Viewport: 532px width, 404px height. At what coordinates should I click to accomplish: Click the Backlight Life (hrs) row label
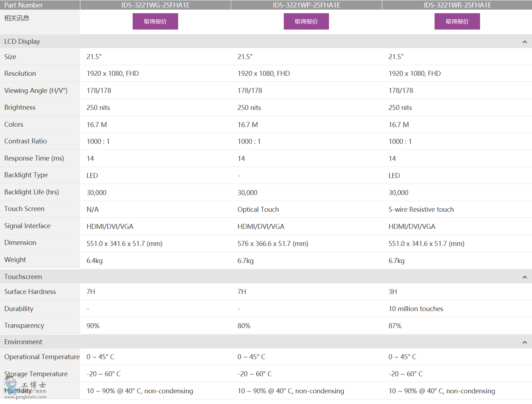pyautogui.click(x=32, y=192)
